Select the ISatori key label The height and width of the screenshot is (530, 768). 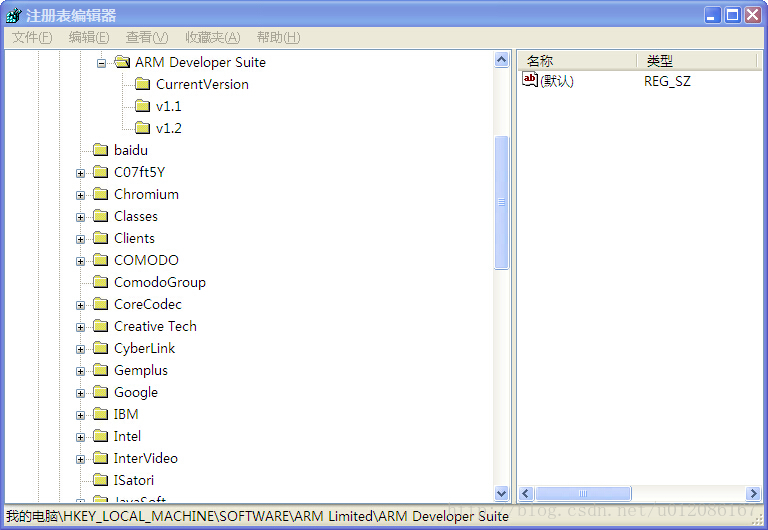(x=134, y=480)
